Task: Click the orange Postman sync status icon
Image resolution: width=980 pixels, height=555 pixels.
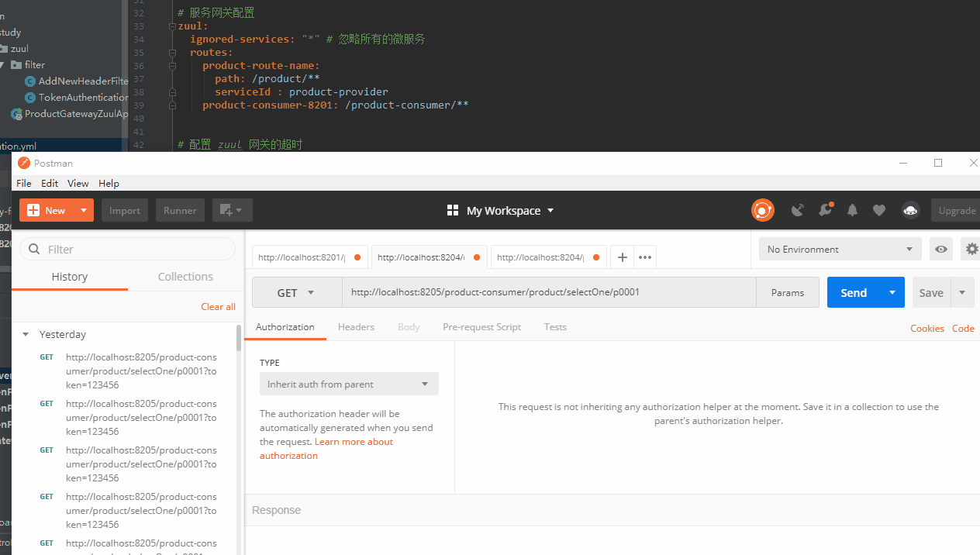Action: coord(762,210)
